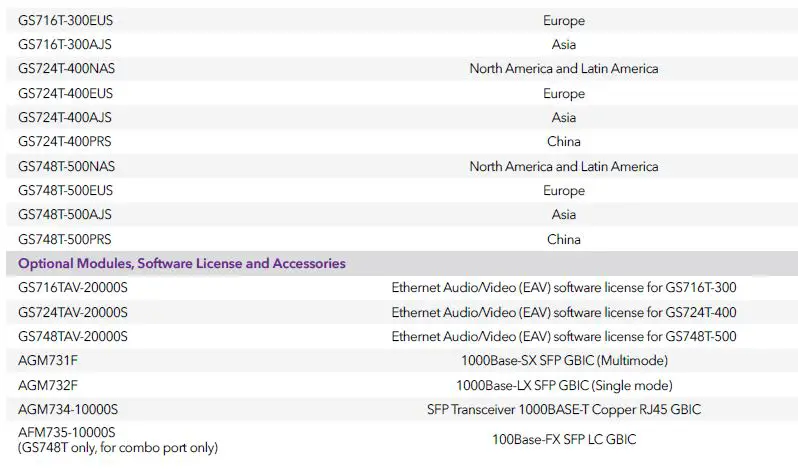Click SFP Transceiver 1000BASE-T Copper RJ45 GBIC text
The image size is (798, 469).
564,409
